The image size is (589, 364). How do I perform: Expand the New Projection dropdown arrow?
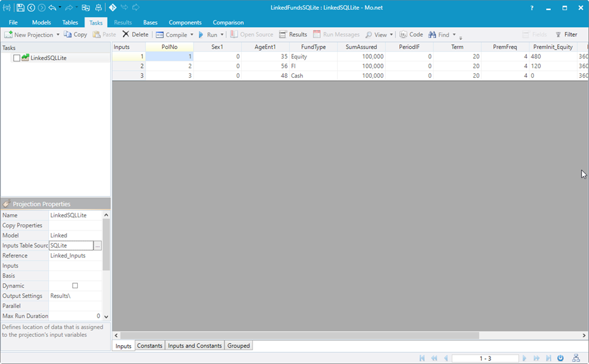(x=58, y=35)
